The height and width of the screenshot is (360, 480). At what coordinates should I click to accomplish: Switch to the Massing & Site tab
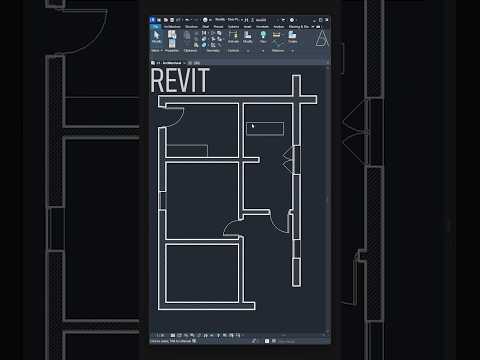(299, 27)
